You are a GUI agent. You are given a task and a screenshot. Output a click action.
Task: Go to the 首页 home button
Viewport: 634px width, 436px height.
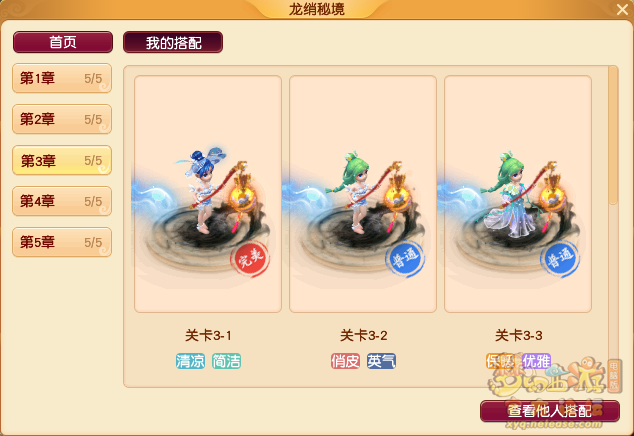63,42
